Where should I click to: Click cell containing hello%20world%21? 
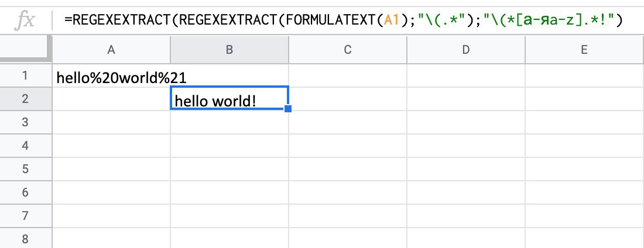(111, 75)
